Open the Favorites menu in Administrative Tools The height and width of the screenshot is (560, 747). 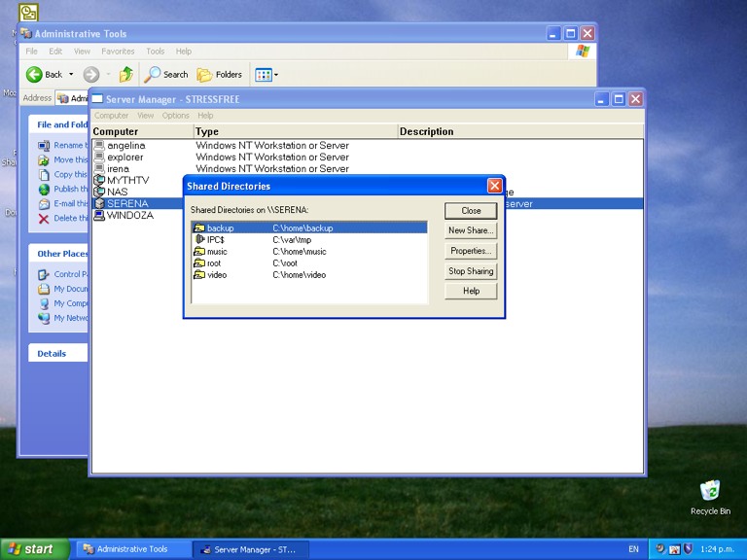(x=118, y=51)
